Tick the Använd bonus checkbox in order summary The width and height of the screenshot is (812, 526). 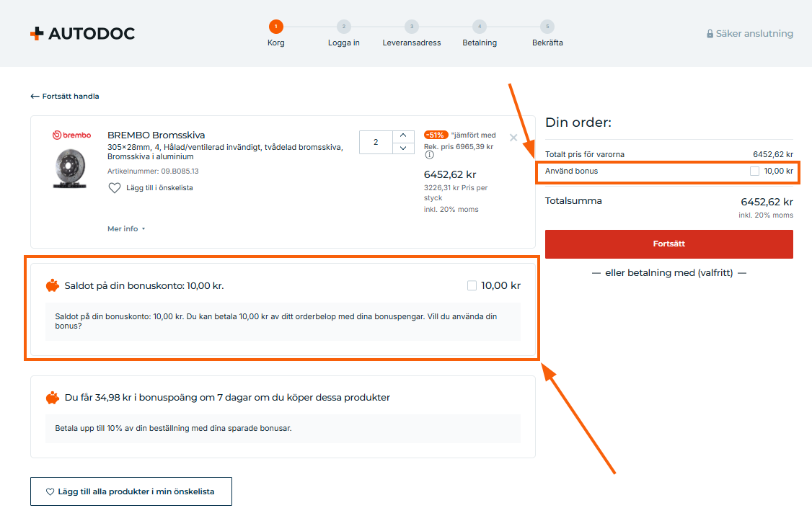point(754,171)
